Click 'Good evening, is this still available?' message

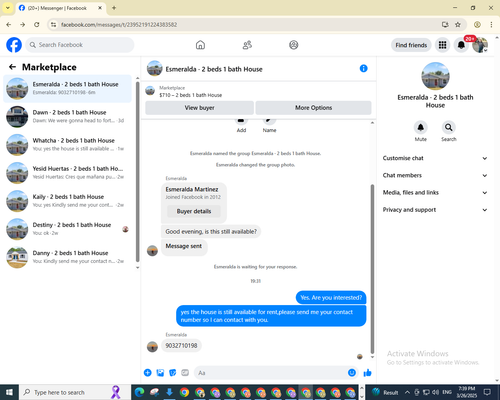coord(211,231)
